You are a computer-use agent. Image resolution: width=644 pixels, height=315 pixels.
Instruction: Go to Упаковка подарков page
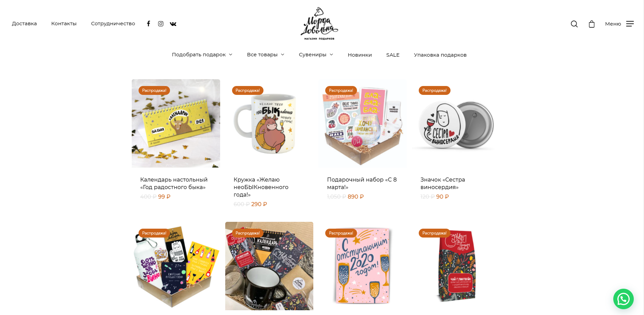(440, 55)
